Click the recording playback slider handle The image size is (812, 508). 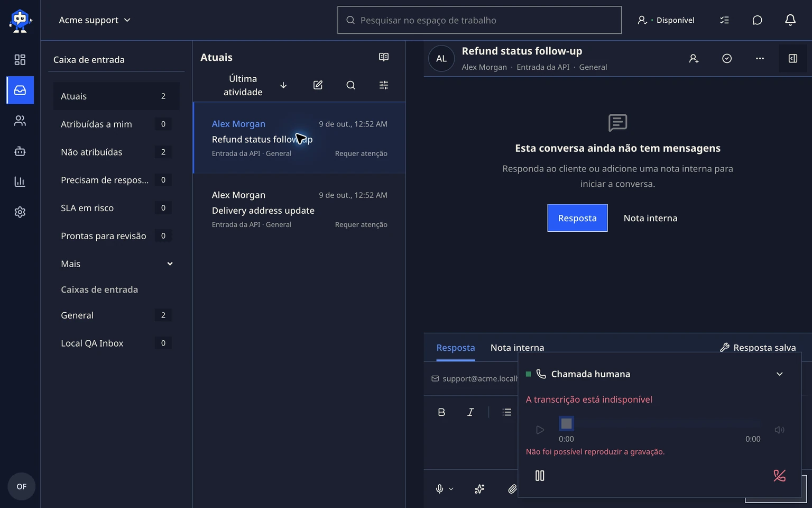(566, 423)
